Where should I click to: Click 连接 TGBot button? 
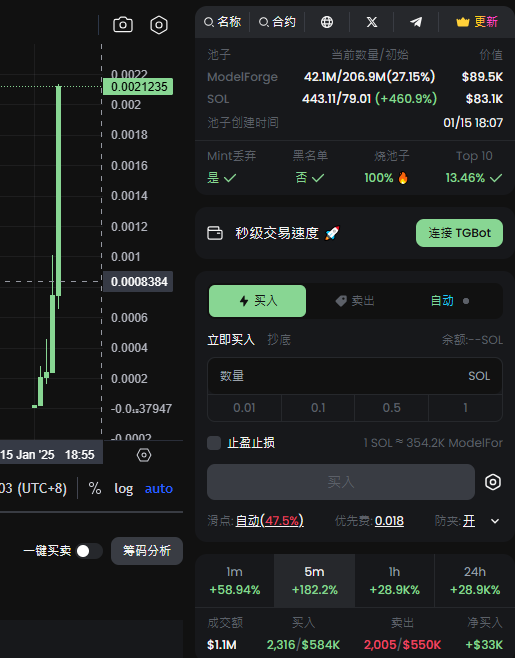[x=459, y=233]
